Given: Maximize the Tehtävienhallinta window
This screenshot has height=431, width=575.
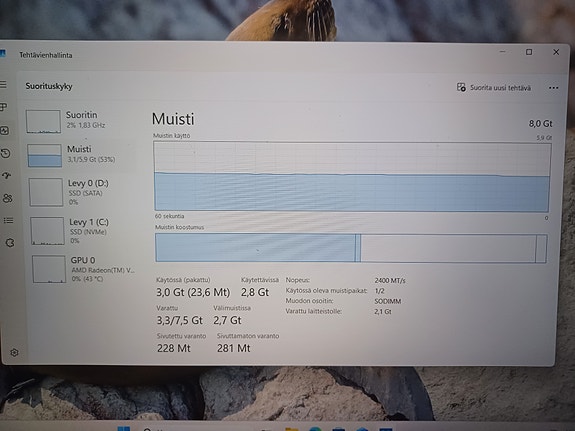Looking at the screenshot, I should (x=529, y=52).
